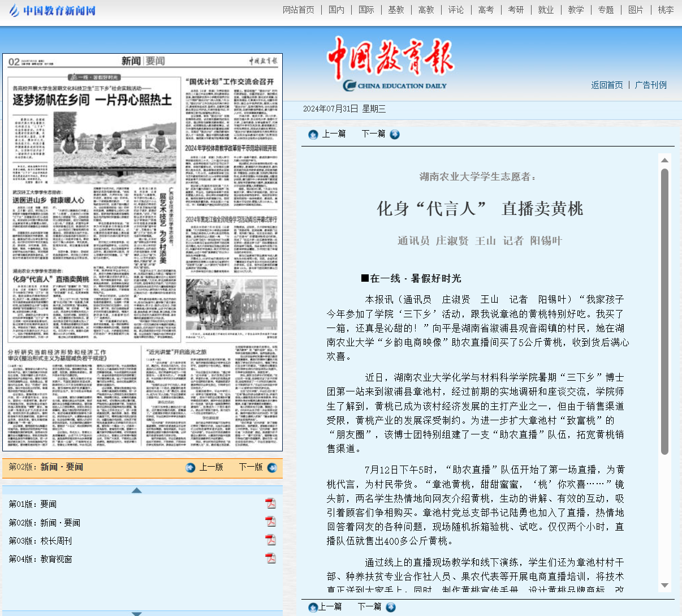Open 教学 navigation item
This screenshot has width=682, height=616.
point(576,10)
